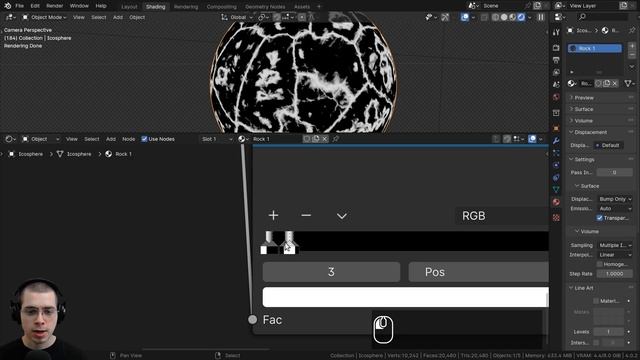Toggle fake user shield in material properties
This screenshot has width=640, height=360.
click(598, 83)
